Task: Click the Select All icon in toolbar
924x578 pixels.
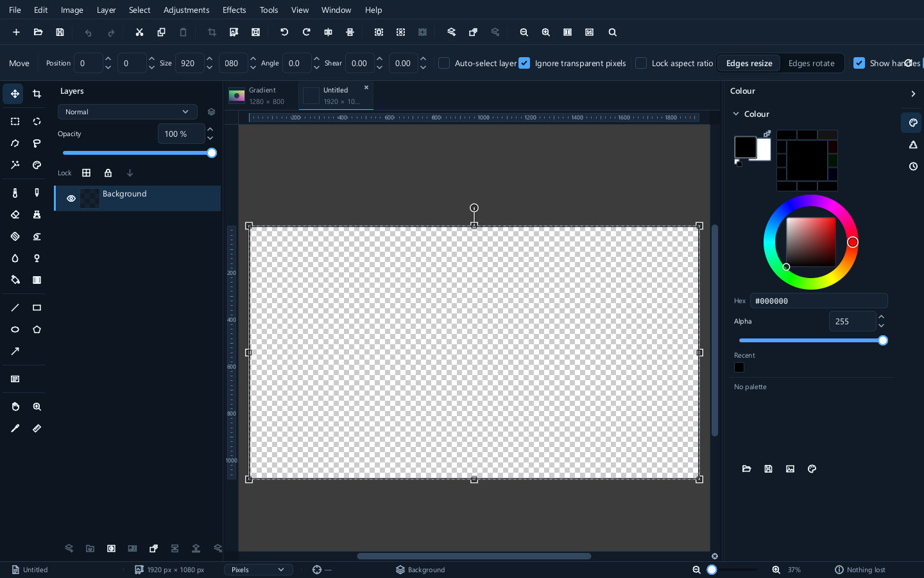Action: tap(379, 32)
